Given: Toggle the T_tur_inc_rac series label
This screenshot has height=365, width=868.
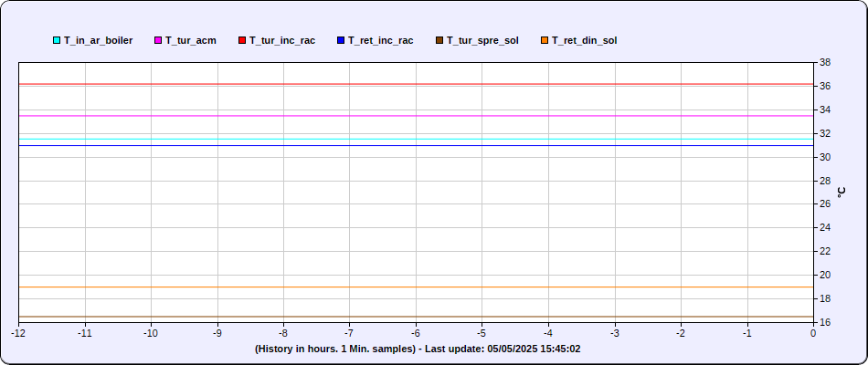Looking at the screenshot, I should pos(282,41).
